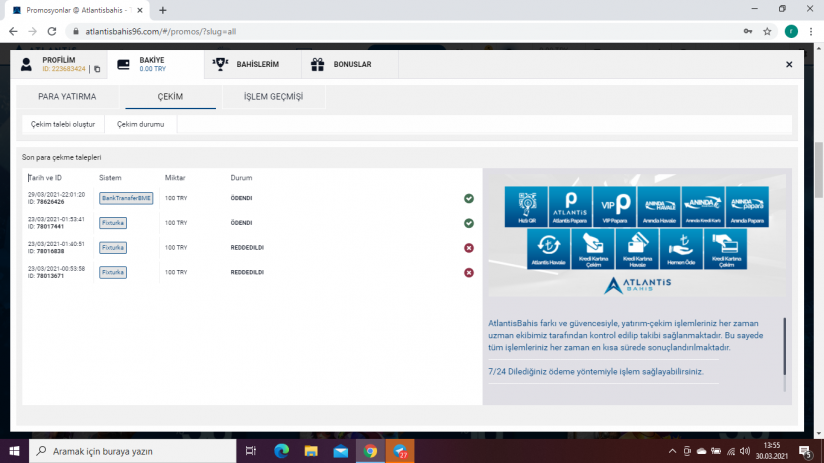Click the Fixturka tag for ID 78013671
This screenshot has width=824, height=463.
pyautogui.click(x=113, y=272)
